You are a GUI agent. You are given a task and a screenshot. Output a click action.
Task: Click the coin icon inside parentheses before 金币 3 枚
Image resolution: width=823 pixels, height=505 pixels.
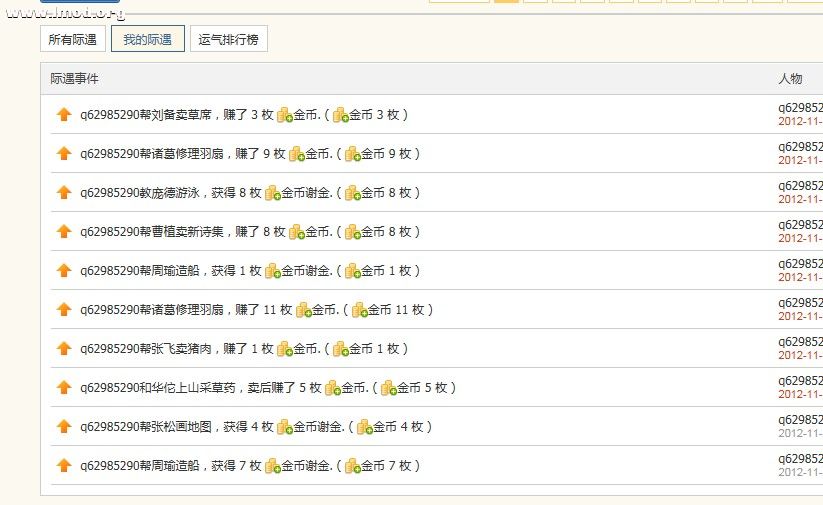[341, 115]
